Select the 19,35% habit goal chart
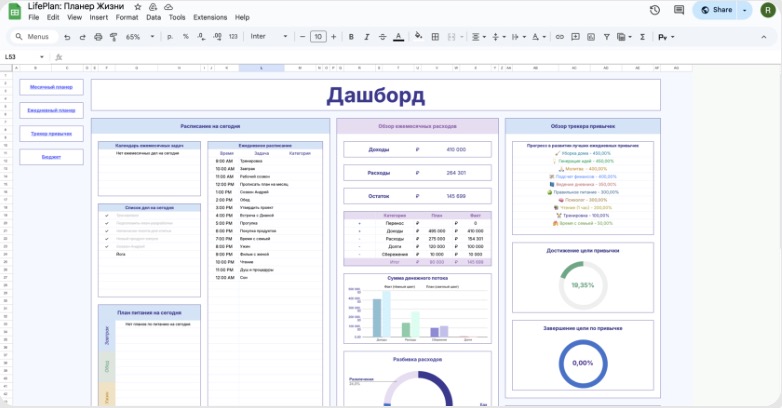 point(583,285)
